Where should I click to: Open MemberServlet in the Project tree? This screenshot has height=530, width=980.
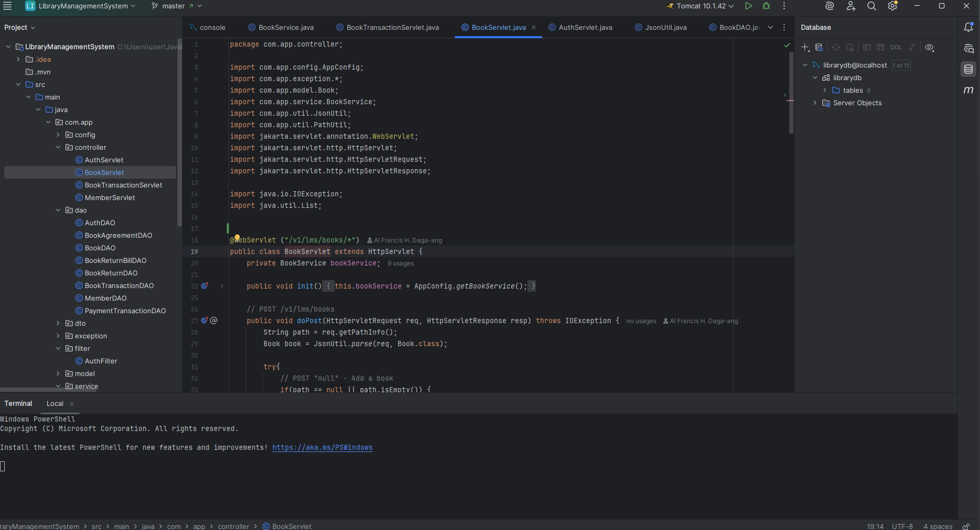tap(109, 198)
